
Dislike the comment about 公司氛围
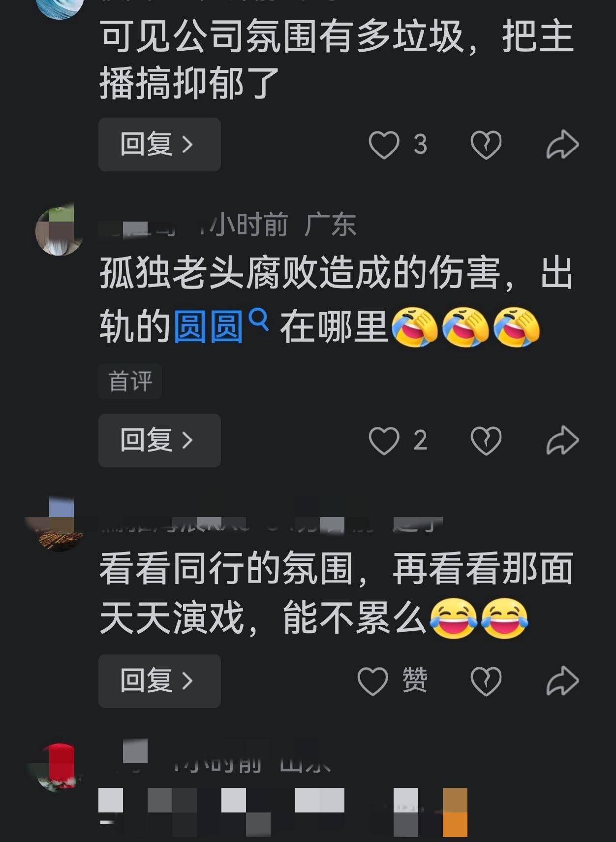[486, 145]
